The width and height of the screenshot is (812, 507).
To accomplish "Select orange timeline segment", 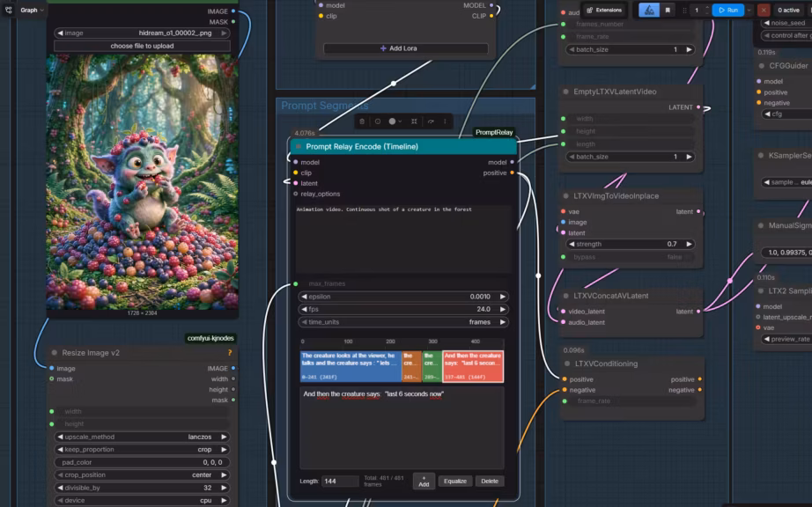I will pos(411,366).
